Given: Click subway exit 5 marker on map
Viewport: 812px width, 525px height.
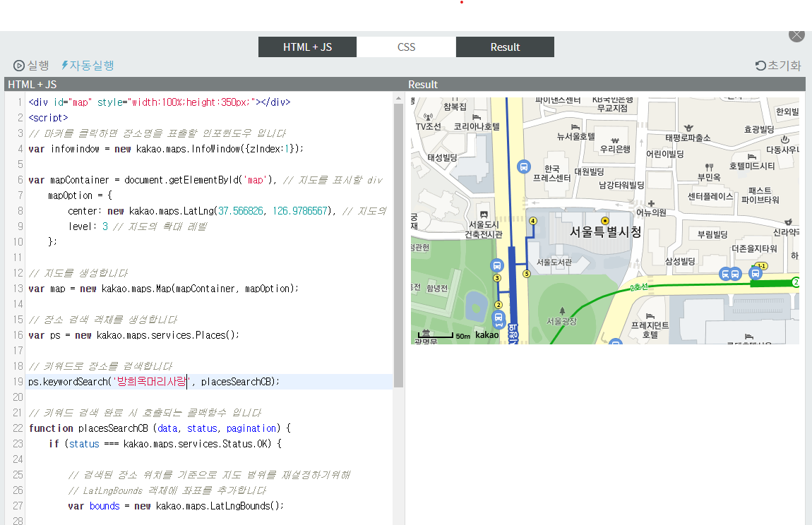Looking at the screenshot, I should pyautogui.click(x=527, y=273).
